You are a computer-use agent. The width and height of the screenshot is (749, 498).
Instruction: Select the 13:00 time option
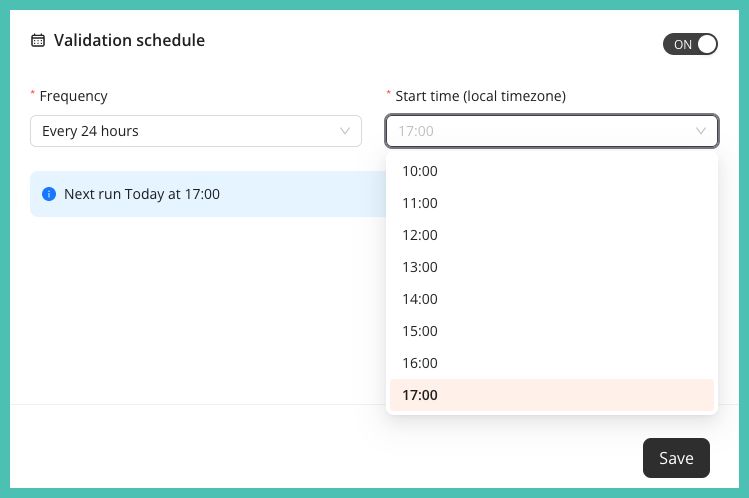click(x=552, y=267)
